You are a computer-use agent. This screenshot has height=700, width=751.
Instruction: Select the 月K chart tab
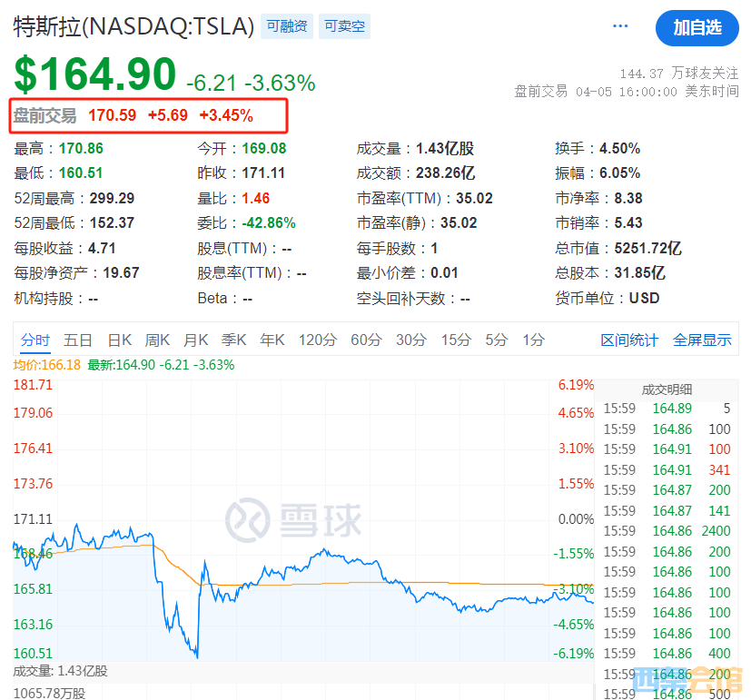click(196, 340)
